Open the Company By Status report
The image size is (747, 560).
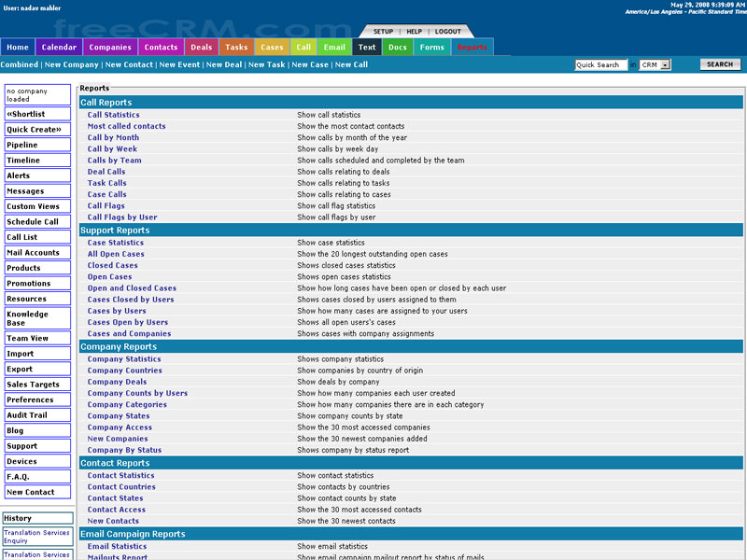(x=124, y=450)
